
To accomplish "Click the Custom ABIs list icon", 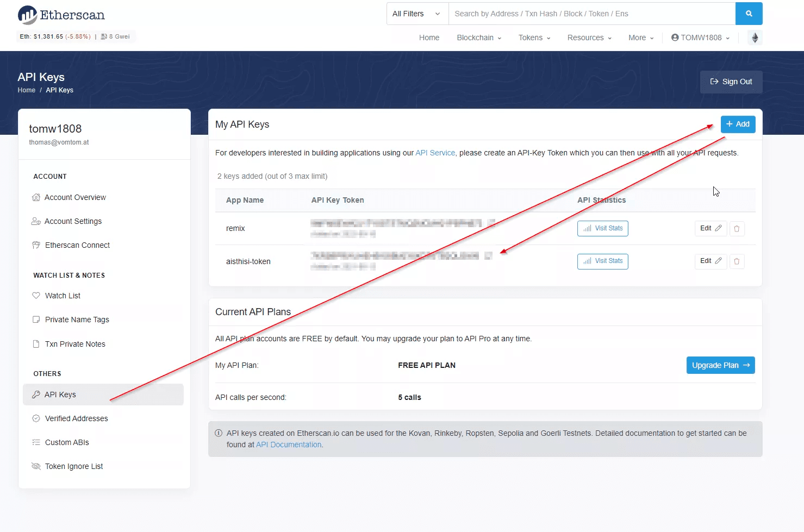I will pyautogui.click(x=36, y=442).
